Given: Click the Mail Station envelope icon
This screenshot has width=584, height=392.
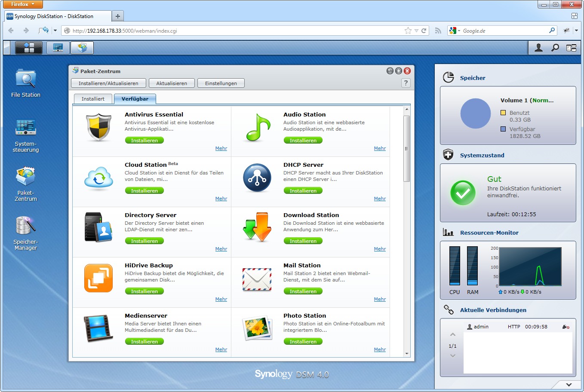Looking at the screenshot, I should tap(257, 279).
